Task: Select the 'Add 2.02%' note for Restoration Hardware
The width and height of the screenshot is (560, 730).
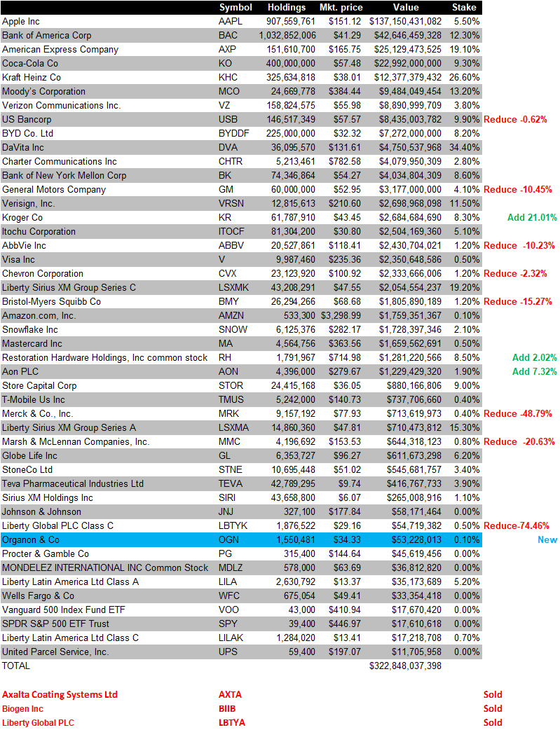Action: [x=534, y=357]
